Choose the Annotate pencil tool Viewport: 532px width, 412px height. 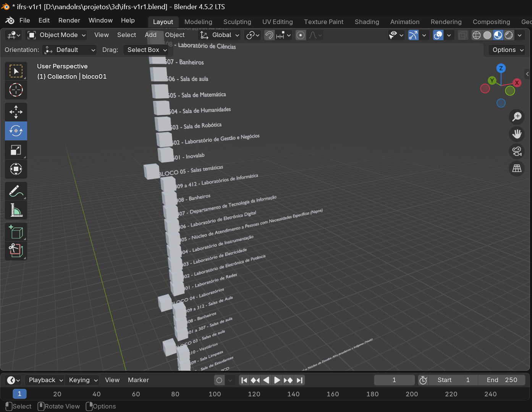coord(16,191)
